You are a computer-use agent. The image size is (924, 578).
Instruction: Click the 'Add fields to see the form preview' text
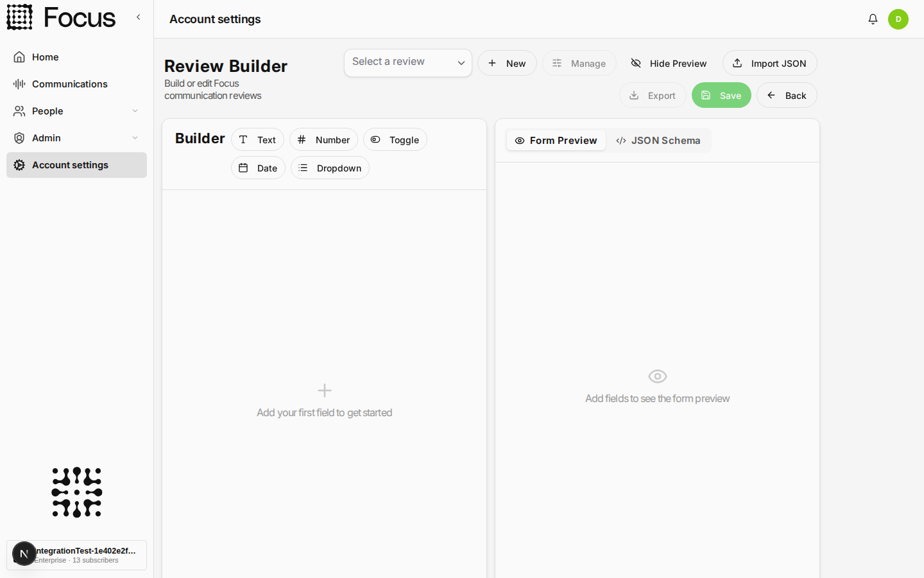click(x=657, y=398)
